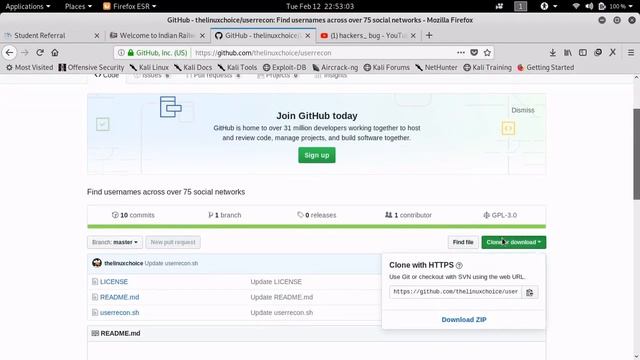View the 1 branch link
The image size is (640, 360).
[x=225, y=215]
